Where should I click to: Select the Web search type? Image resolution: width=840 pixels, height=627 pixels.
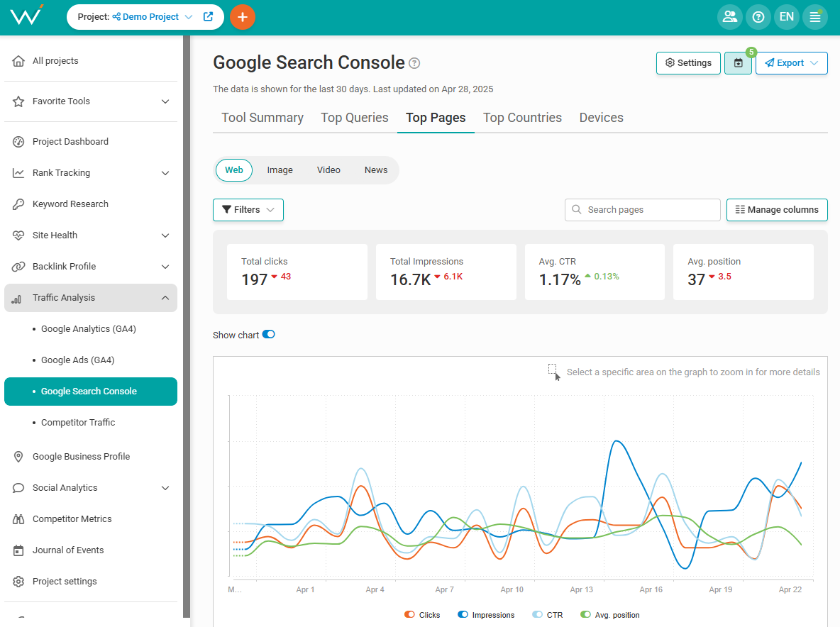point(233,170)
